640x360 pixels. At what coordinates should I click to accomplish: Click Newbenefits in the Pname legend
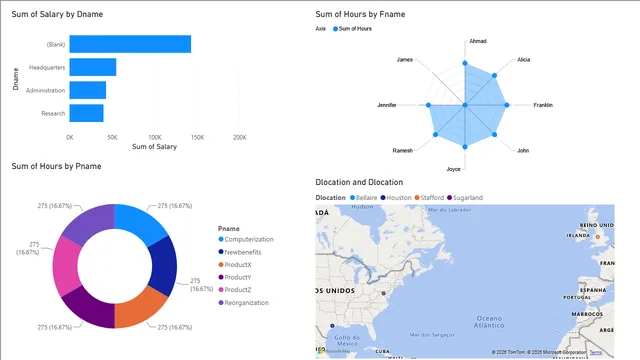(240, 252)
